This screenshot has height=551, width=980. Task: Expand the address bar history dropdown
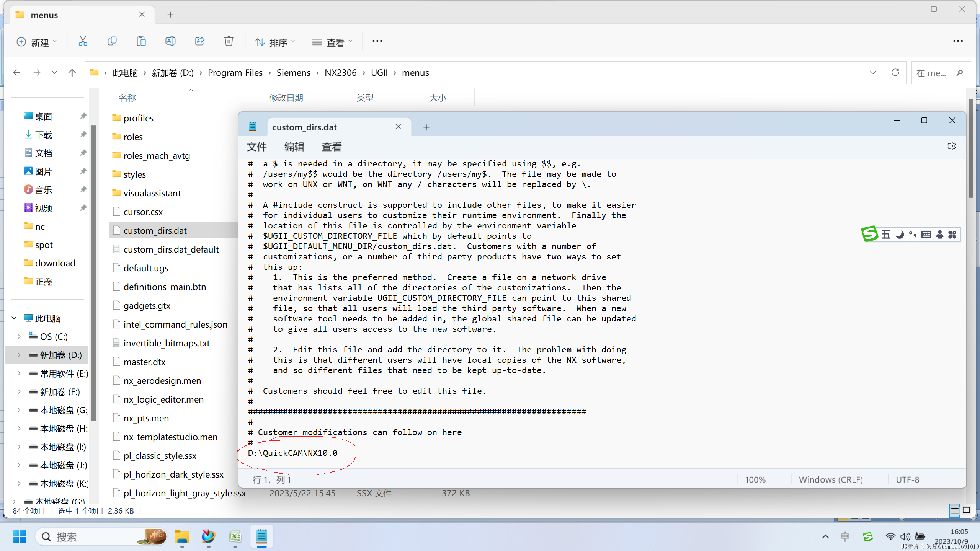pos(873,72)
